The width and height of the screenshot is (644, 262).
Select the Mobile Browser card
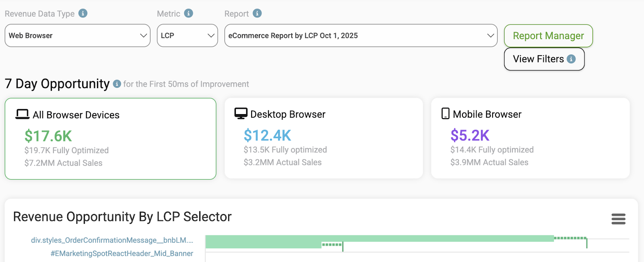(x=530, y=138)
